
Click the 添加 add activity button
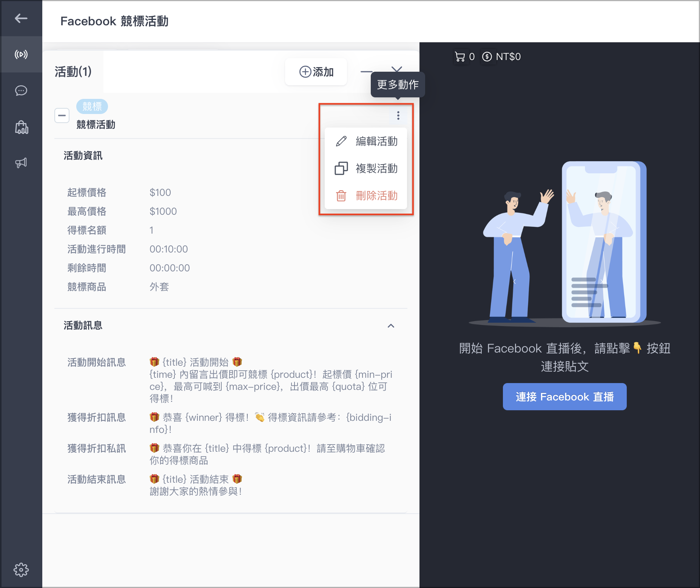pos(316,72)
